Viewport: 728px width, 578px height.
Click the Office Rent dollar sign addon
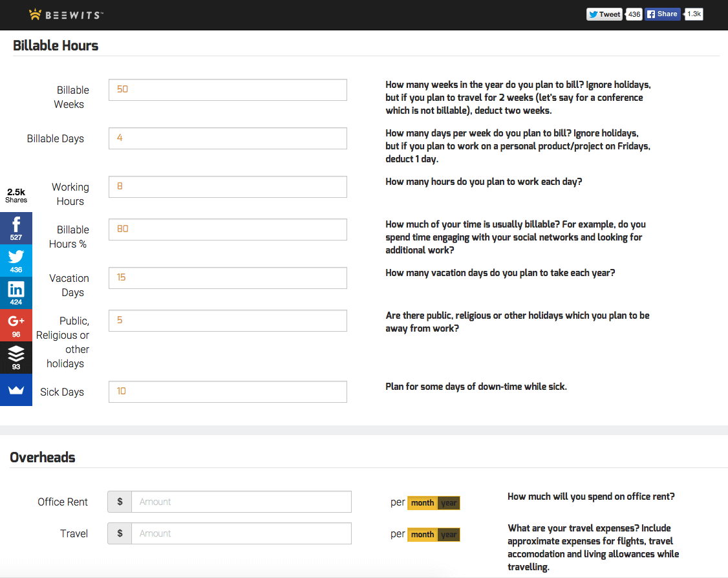tap(120, 502)
